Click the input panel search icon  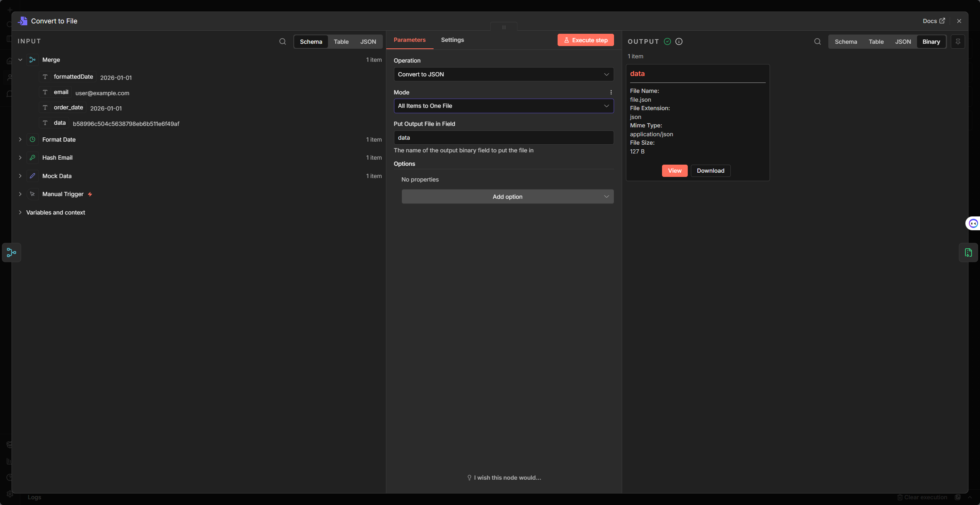coord(283,41)
